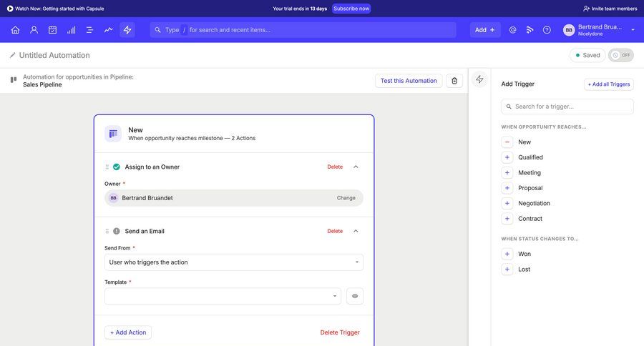Open the Sales Pipeline bars icon
The image size is (644, 346).
71,30
